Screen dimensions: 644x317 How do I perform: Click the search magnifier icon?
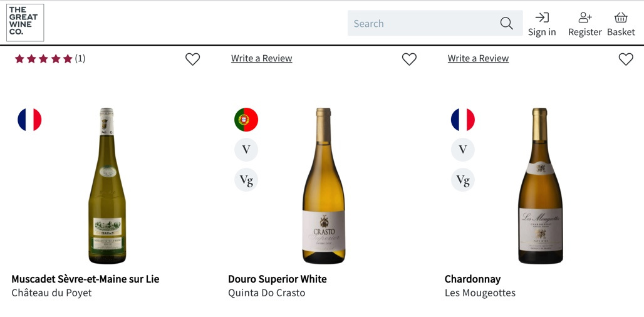[506, 24]
